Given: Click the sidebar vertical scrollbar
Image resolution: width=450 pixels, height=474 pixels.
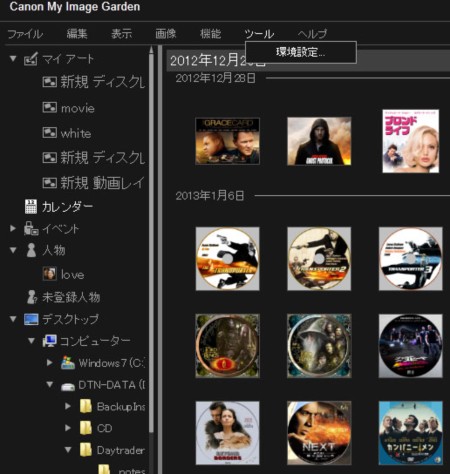Looking at the screenshot, I should click(151, 243).
